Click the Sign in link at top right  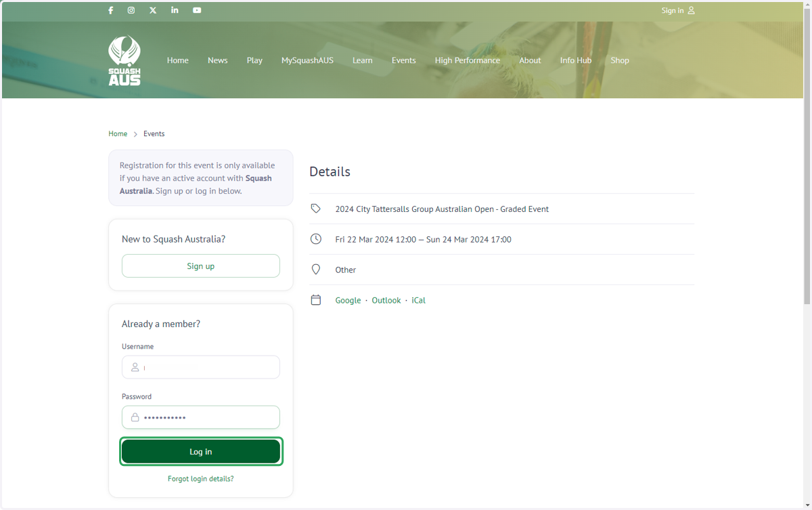click(678, 10)
